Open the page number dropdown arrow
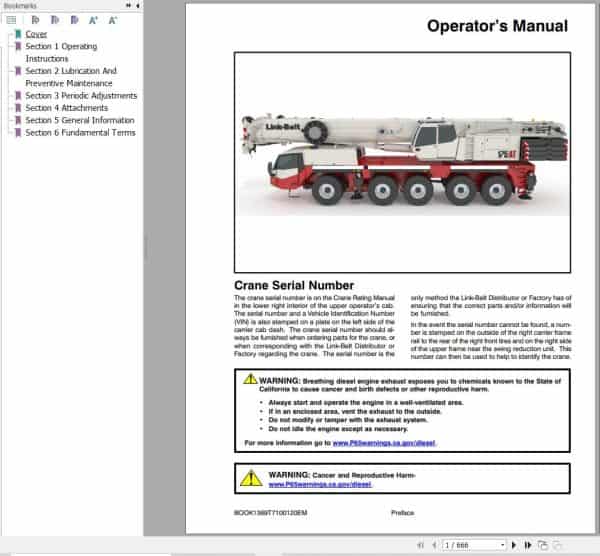 (x=502, y=545)
